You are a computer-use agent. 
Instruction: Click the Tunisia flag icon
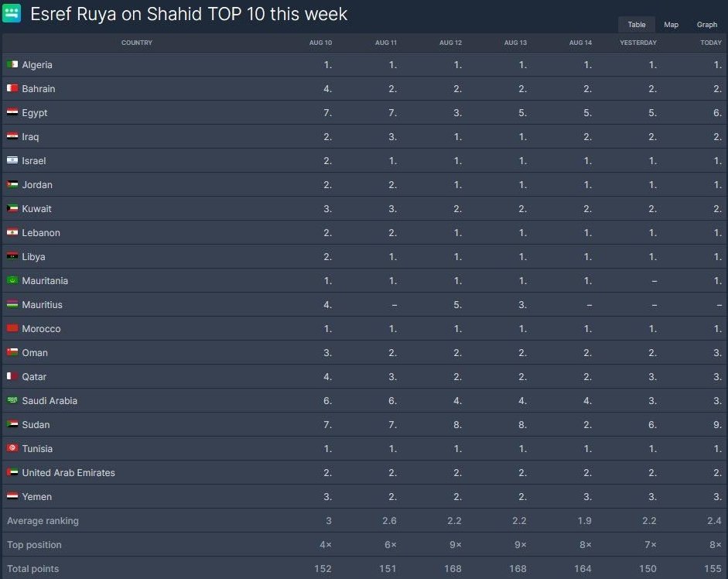pos(12,449)
